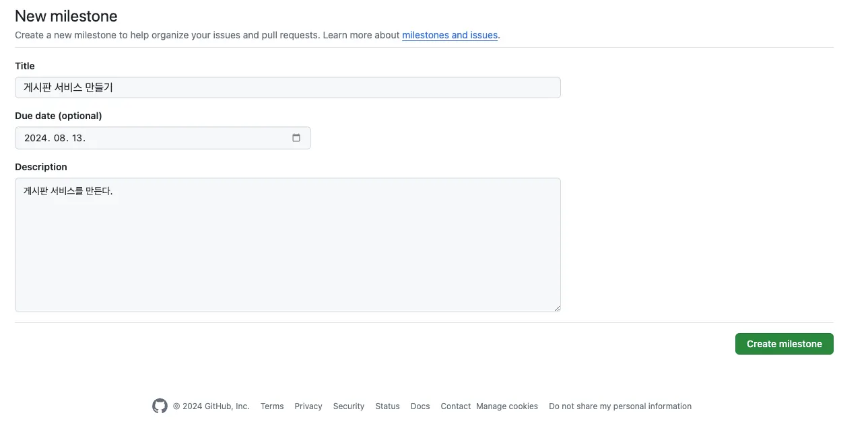The width and height of the screenshot is (868, 432).
Task: Click the Description field label
Action: [x=41, y=167]
